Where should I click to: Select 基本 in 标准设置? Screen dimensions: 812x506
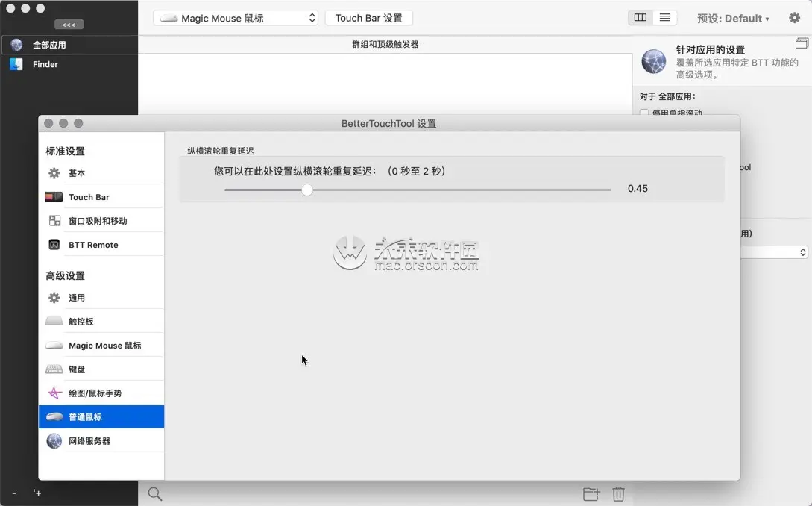[x=101, y=173]
